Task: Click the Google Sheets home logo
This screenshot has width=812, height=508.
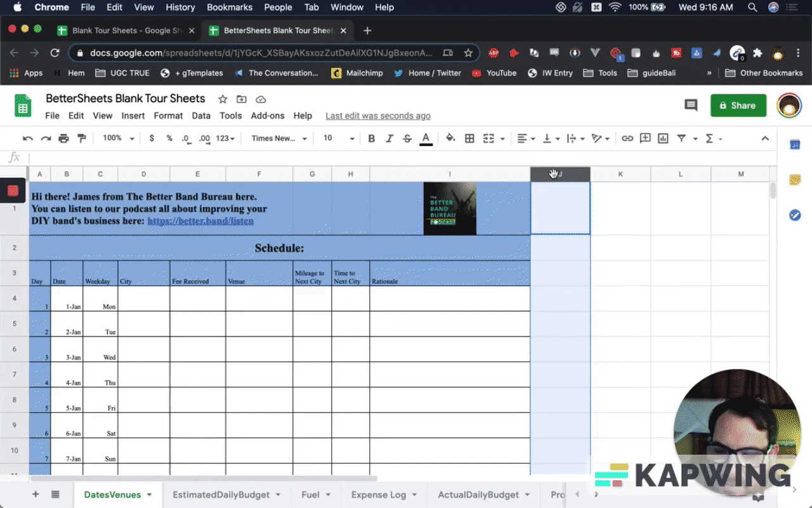Action: click(x=23, y=105)
